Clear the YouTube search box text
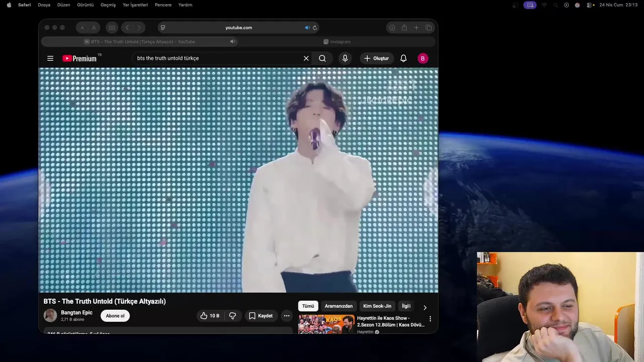 [306, 58]
